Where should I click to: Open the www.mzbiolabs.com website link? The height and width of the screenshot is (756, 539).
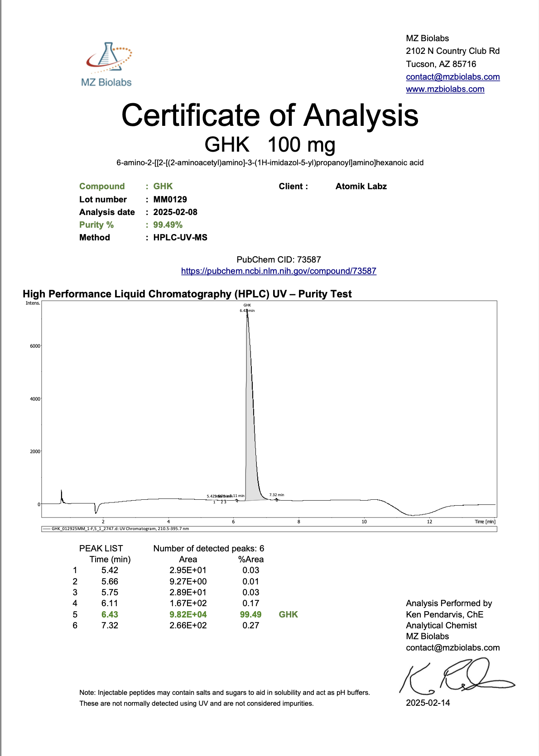(x=445, y=89)
